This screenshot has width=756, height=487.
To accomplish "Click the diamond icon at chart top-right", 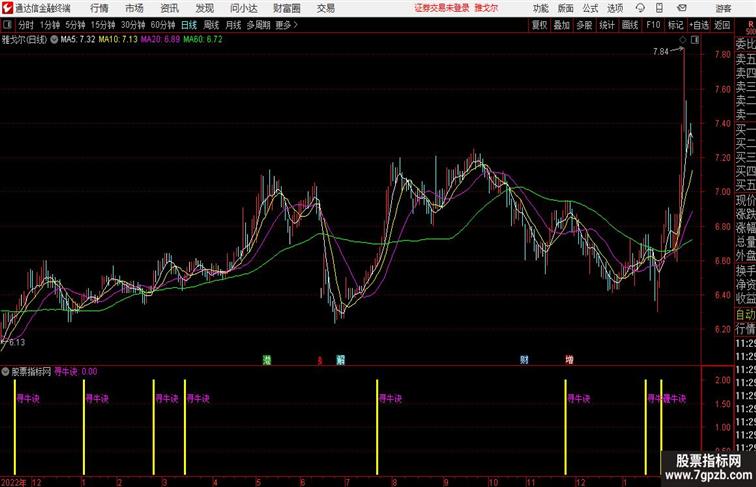I will click(682, 40).
